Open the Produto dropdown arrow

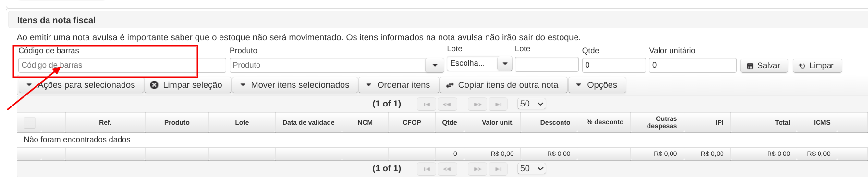435,65
